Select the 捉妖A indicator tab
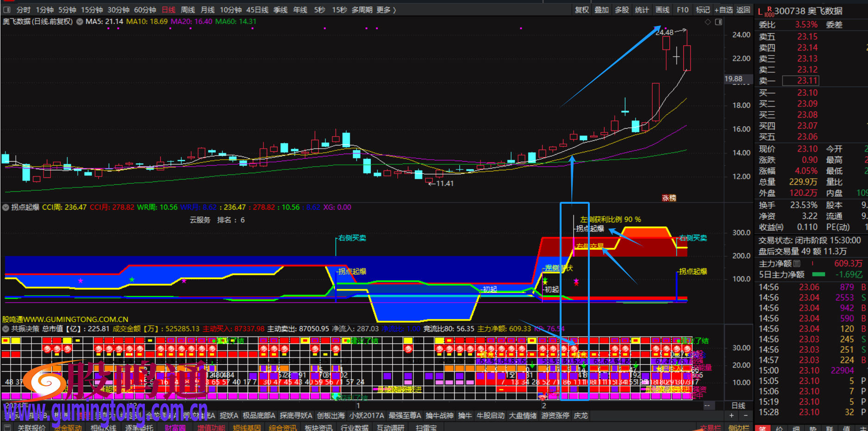Image resolution: width=868 pixels, height=431 pixels. pyautogui.click(x=229, y=415)
